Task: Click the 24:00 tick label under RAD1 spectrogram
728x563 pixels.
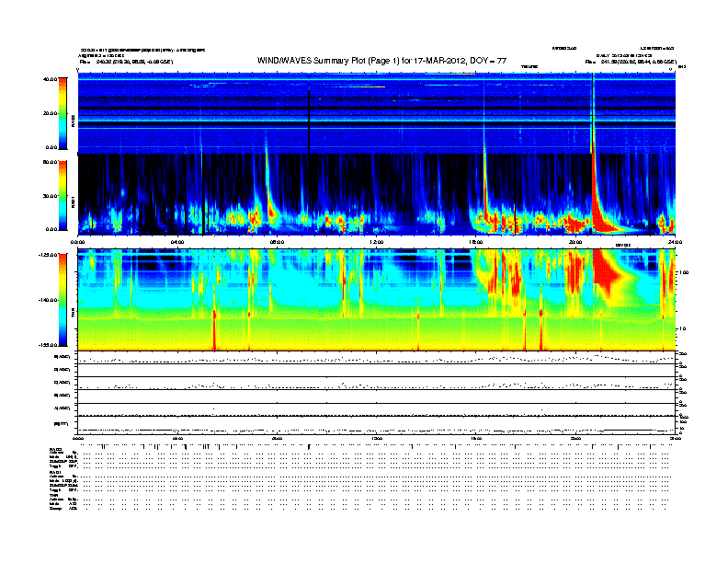Action: 675,242
